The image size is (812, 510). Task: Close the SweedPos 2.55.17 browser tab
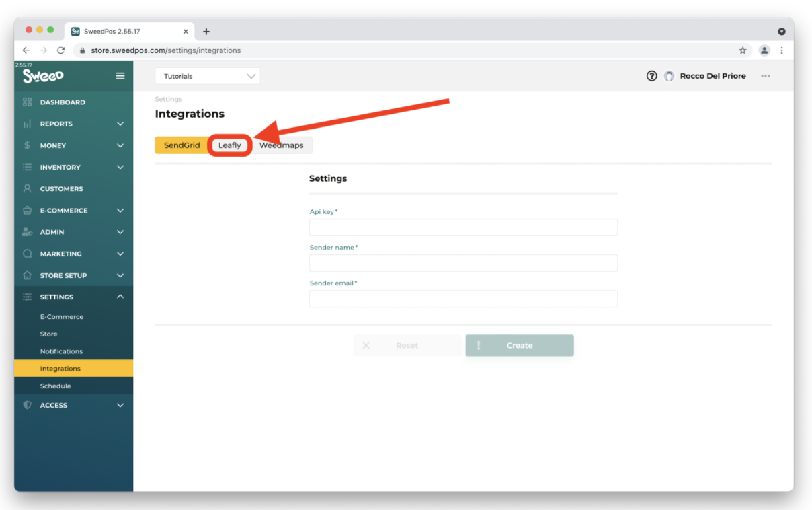point(186,32)
